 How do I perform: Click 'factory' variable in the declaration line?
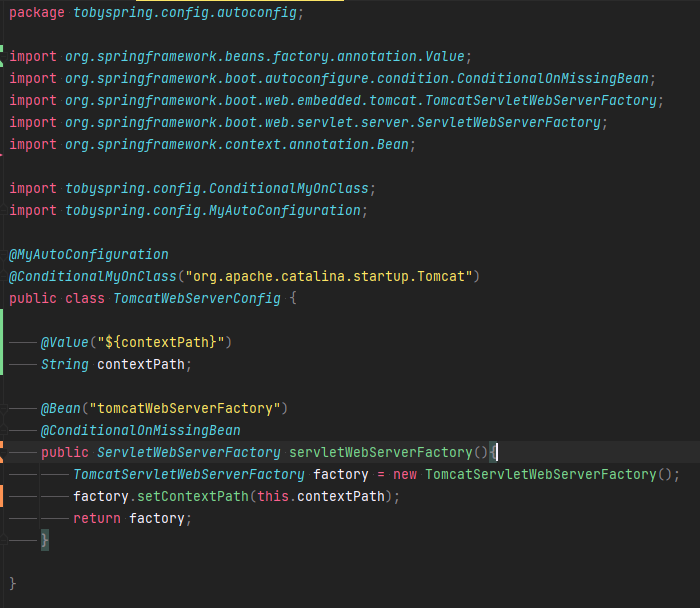coord(341,474)
